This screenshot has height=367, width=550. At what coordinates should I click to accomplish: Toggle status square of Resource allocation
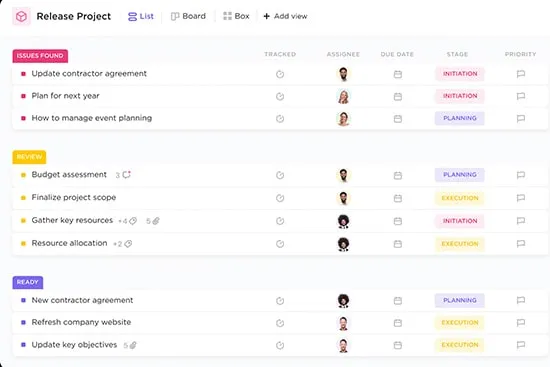pos(24,243)
